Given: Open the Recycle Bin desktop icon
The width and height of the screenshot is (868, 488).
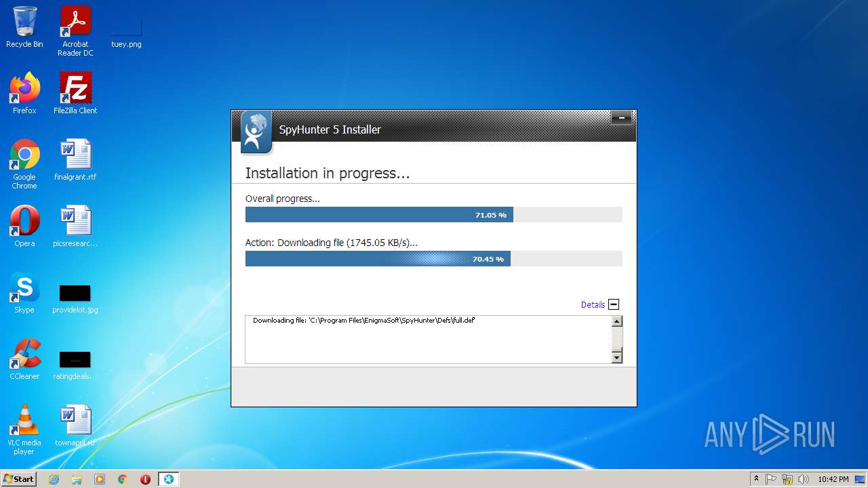Looking at the screenshot, I should pos(24,27).
